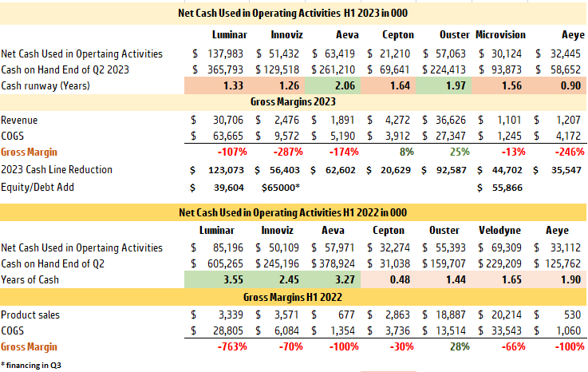Click the 'Cash runway (Years)' row label

click(x=45, y=85)
